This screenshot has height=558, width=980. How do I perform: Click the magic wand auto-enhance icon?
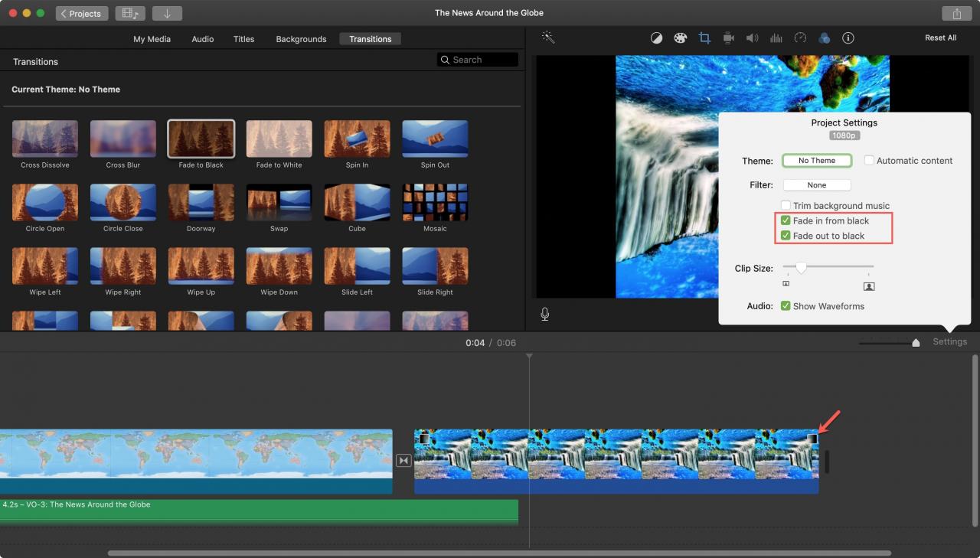(548, 37)
